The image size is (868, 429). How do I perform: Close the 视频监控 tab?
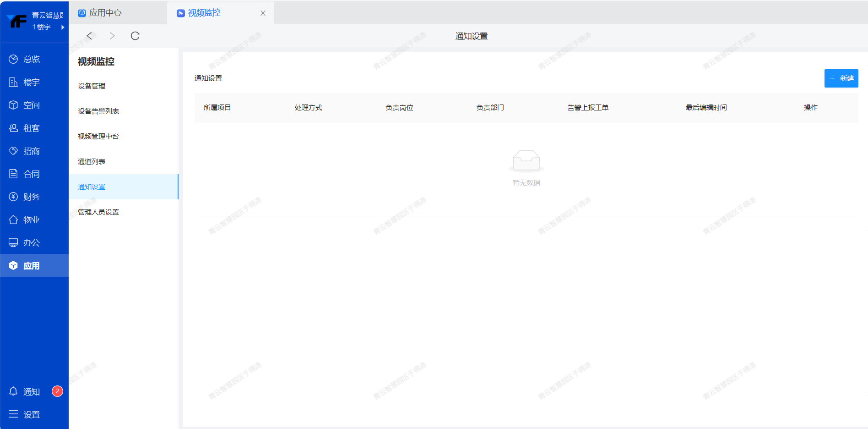coord(263,13)
